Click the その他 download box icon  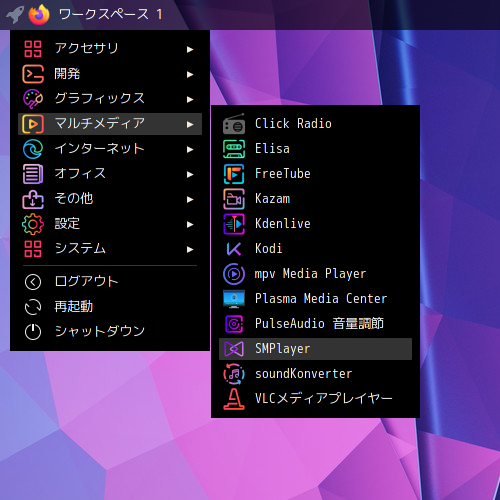pyautogui.click(x=33, y=199)
